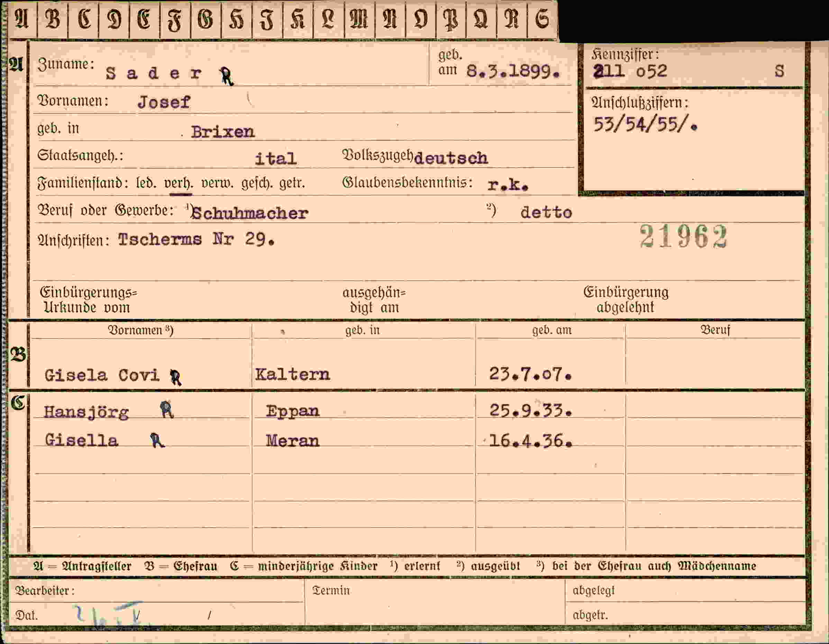Click the birthplace 'Meran'

292,441
